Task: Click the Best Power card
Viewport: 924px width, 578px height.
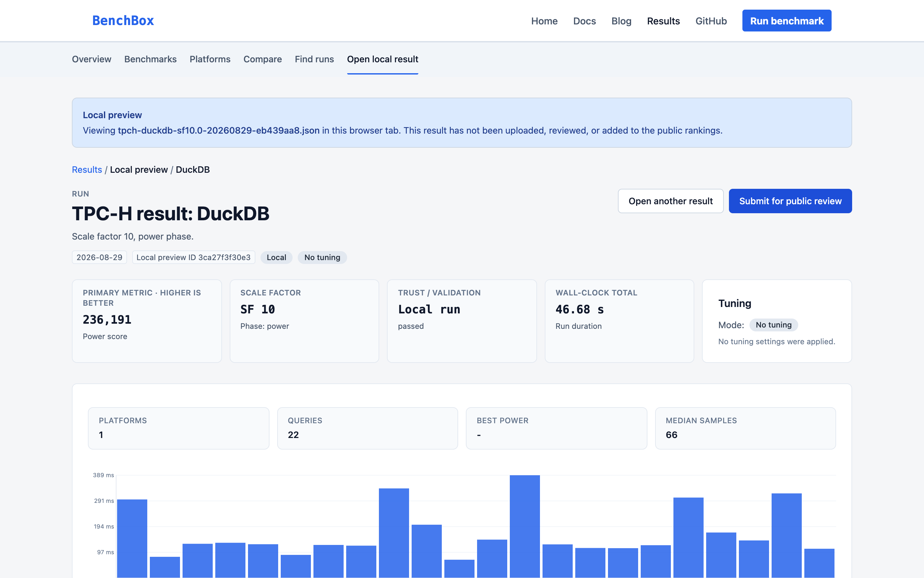Action: pos(556,428)
